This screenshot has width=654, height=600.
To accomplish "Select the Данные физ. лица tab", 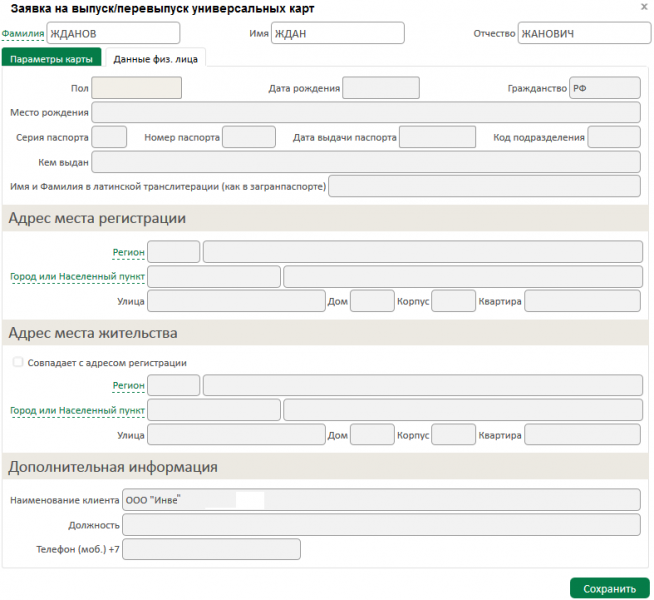I will (x=155, y=59).
